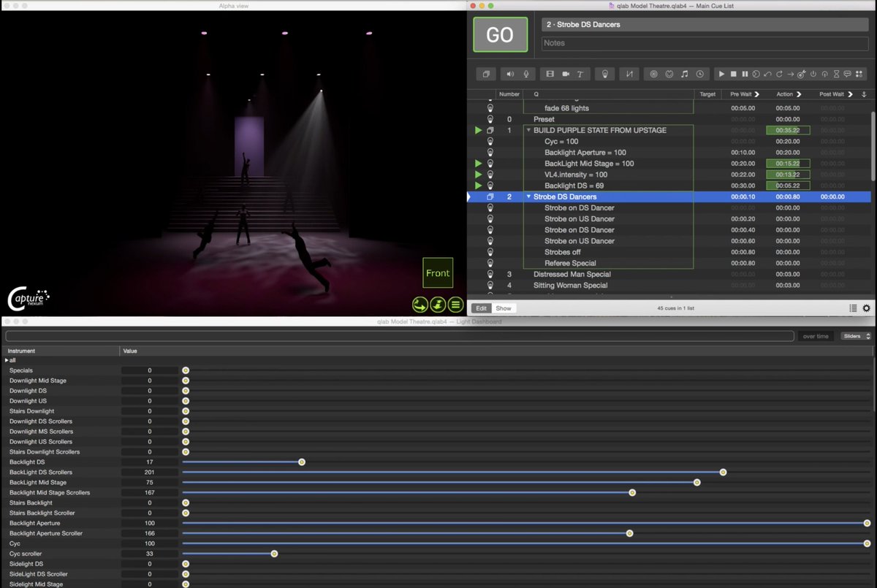This screenshot has width=877, height=588.
Task: Select the 'Sitting Woman Special' cue
Action: pyautogui.click(x=669, y=285)
